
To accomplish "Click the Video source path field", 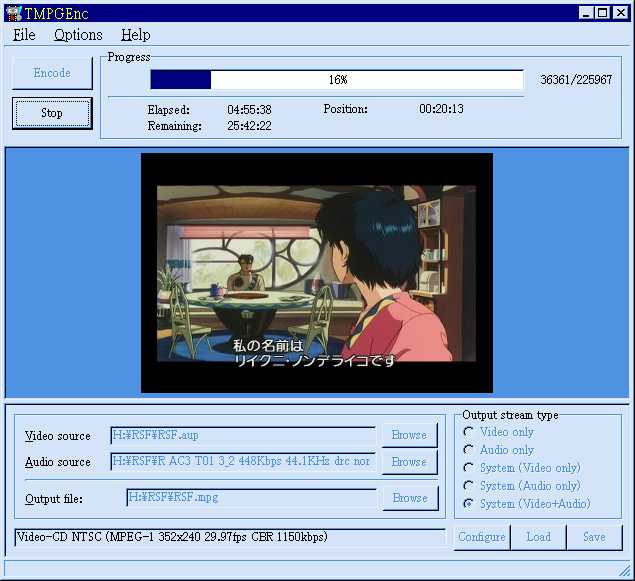I will tap(243, 435).
